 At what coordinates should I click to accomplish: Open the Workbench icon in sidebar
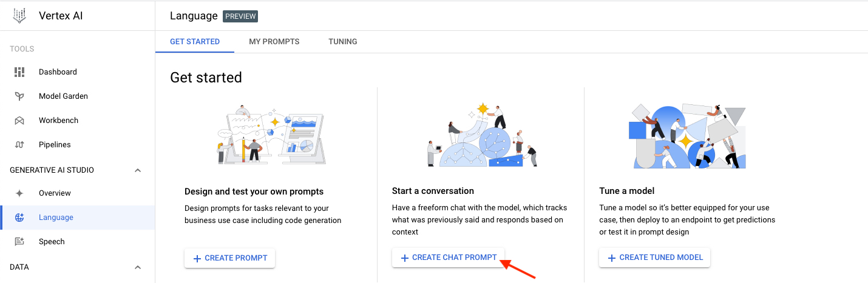(x=19, y=120)
